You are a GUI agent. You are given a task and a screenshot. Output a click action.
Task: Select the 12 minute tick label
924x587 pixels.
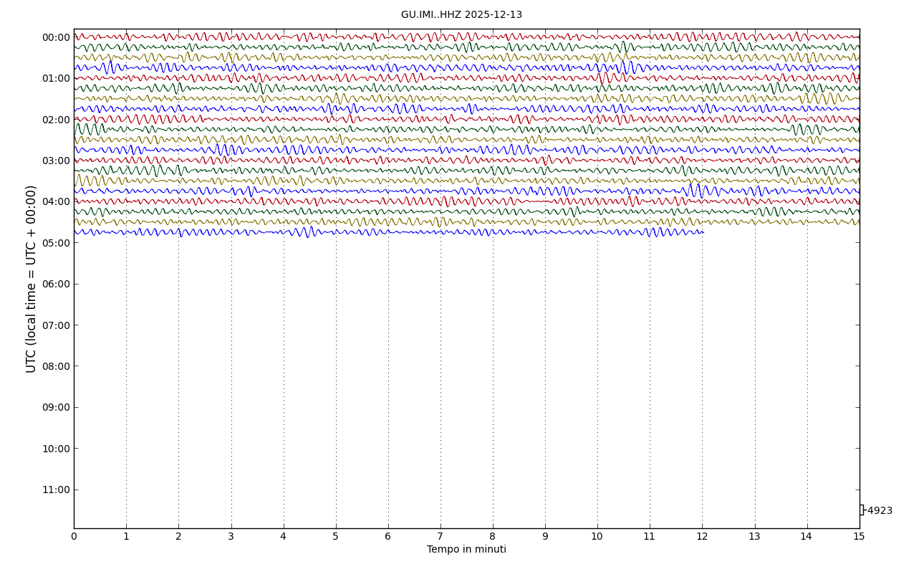coord(702,537)
